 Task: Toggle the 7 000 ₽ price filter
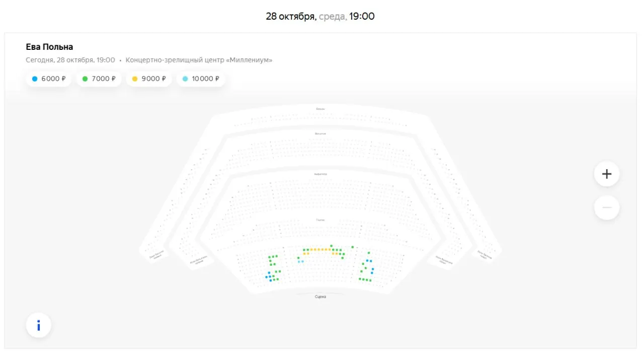pyautogui.click(x=99, y=79)
